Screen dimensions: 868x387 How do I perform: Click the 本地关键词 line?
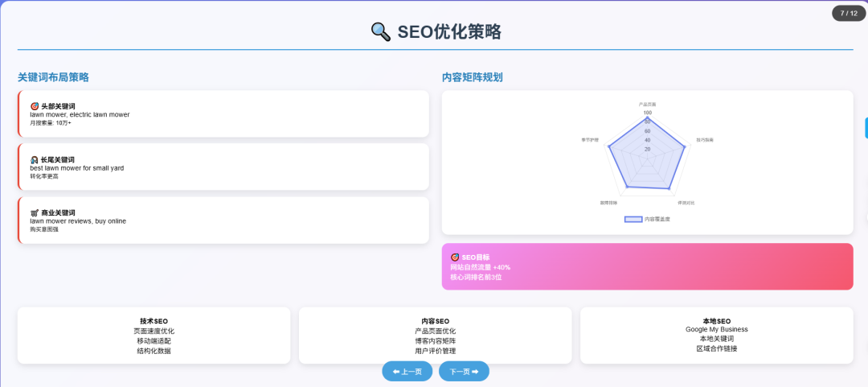[717, 339]
